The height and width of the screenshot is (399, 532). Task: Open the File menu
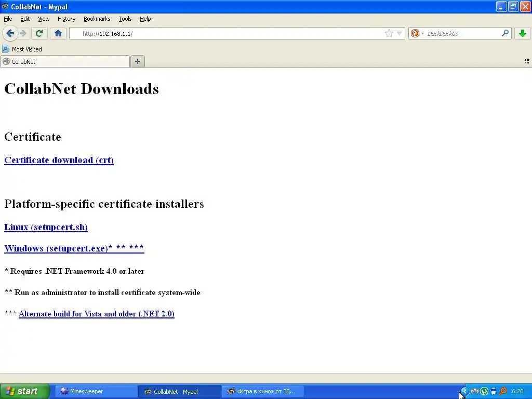(8, 19)
